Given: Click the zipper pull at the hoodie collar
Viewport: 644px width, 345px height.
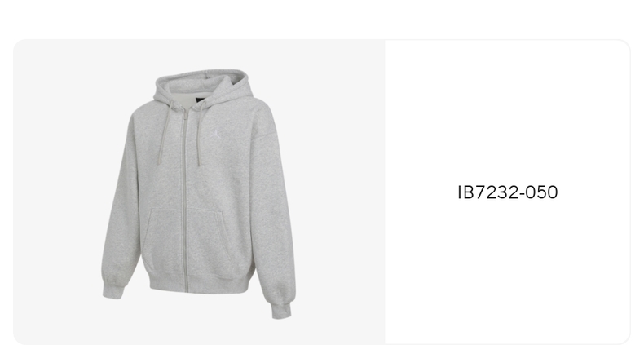Looking at the screenshot, I should pos(186,113).
